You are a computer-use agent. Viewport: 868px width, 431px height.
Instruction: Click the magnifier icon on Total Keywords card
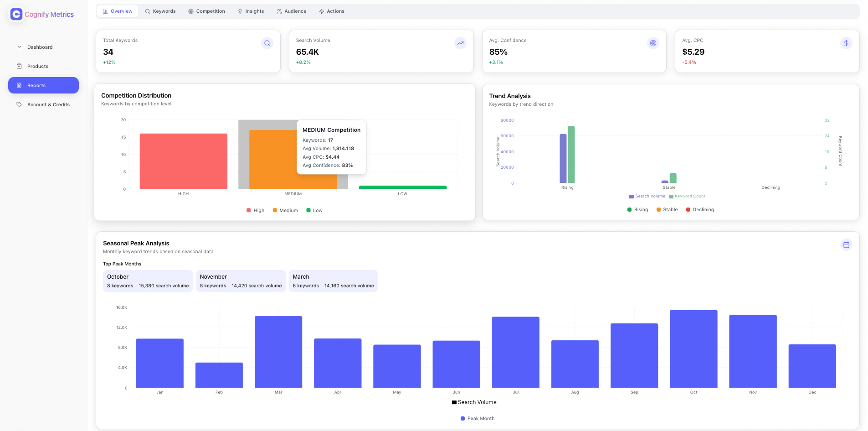click(x=267, y=43)
